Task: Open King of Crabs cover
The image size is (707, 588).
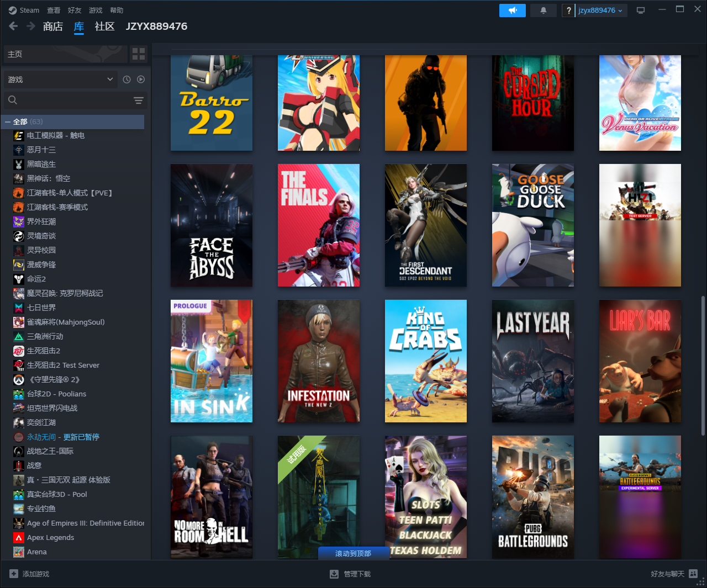Action: pos(426,361)
